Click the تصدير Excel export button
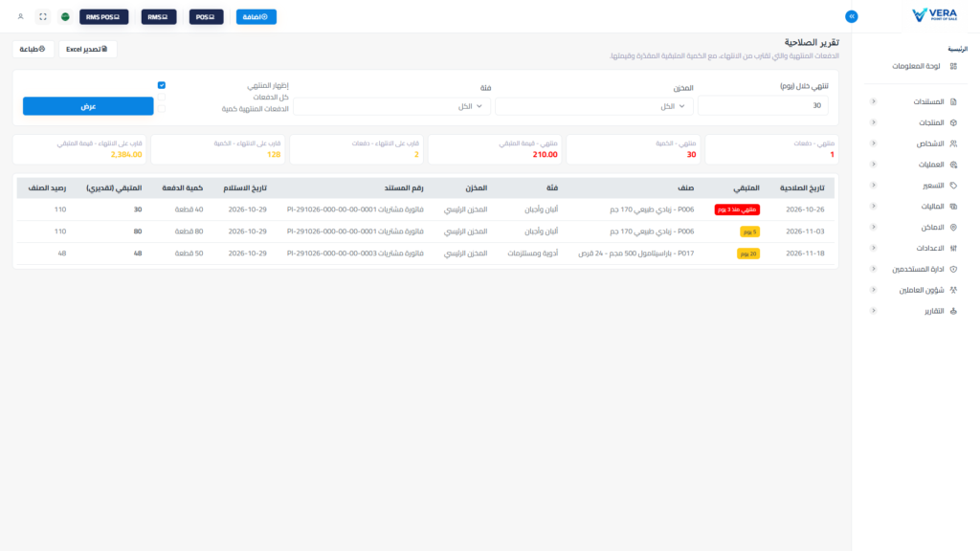The width and height of the screenshot is (980, 551). pyautogui.click(x=87, y=50)
